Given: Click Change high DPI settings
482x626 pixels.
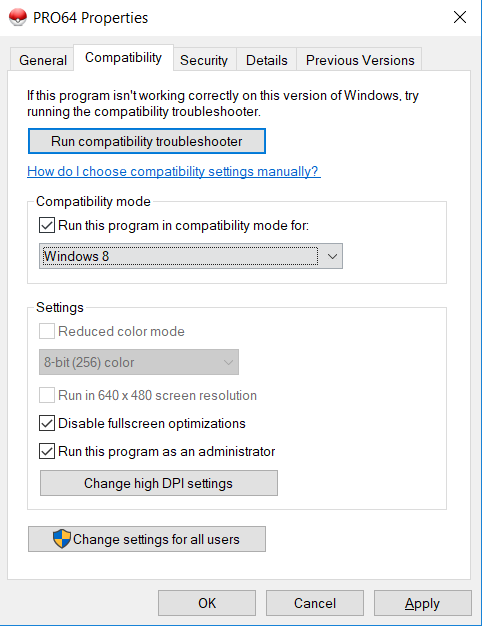Looking at the screenshot, I should point(159,483).
